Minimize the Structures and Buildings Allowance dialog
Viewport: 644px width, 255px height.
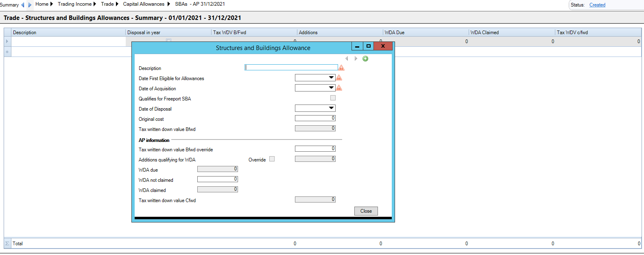click(x=357, y=46)
